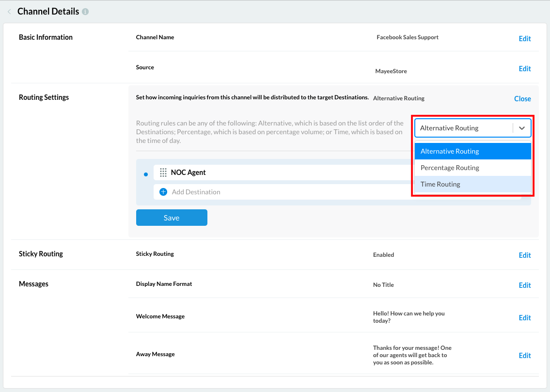Click the 'Hello! How can we help' text
Screen dimensions: 550x392
point(409,317)
